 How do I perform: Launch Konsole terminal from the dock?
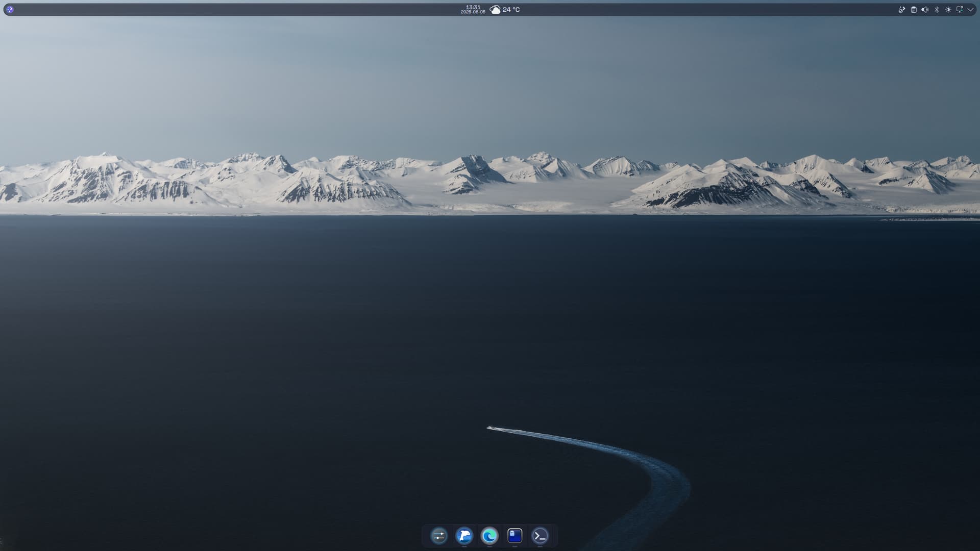(x=540, y=536)
